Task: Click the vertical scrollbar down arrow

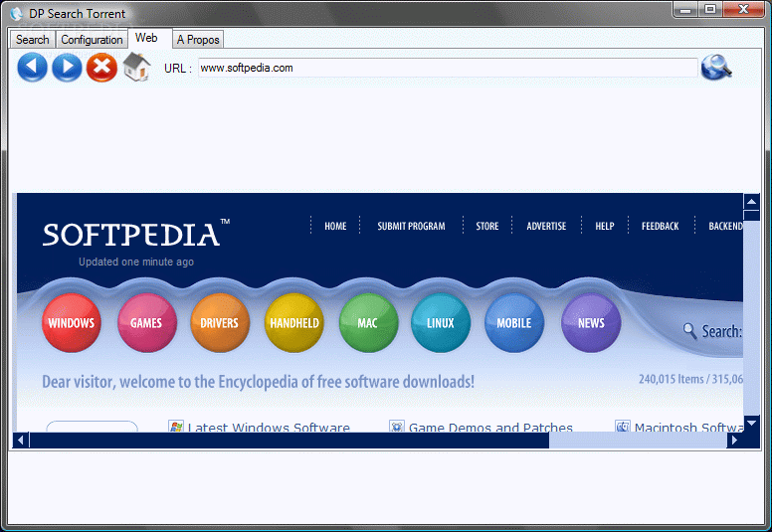Action: coord(751,423)
